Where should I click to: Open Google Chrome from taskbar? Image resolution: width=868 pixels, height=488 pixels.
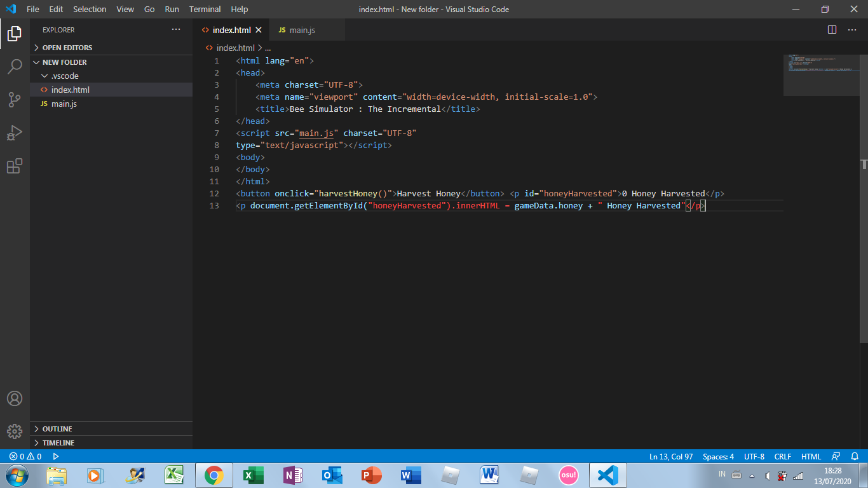click(x=214, y=475)
